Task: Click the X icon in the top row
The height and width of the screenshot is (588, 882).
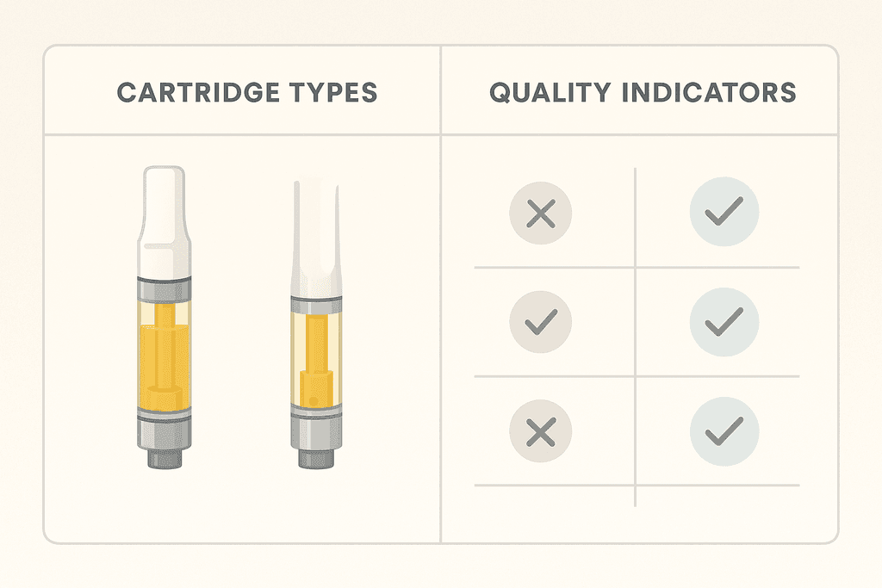Action: (540, 212)
